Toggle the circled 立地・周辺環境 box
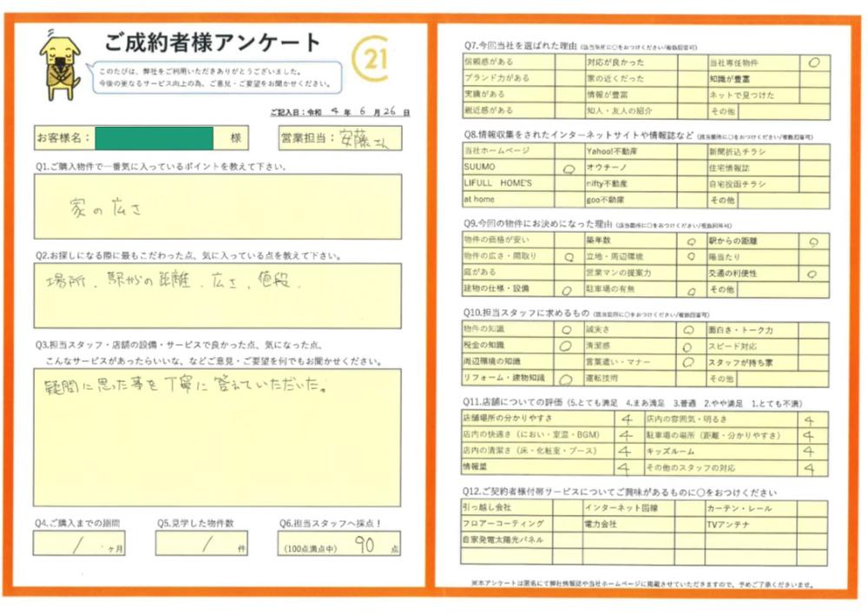The height and width of the screenshot is (614, 868). [692, 257]
